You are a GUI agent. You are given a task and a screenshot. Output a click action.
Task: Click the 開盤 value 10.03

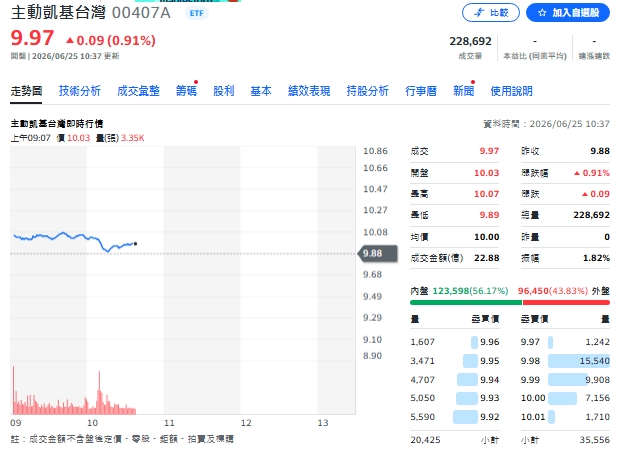[486, 173]
